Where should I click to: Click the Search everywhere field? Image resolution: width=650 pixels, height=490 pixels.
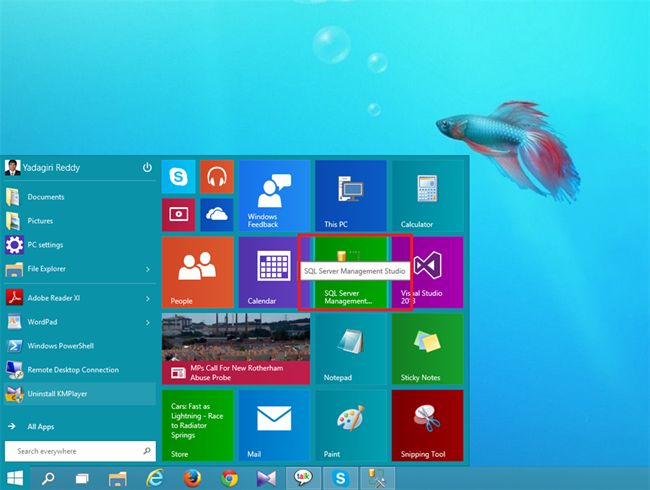click(80, 451)
